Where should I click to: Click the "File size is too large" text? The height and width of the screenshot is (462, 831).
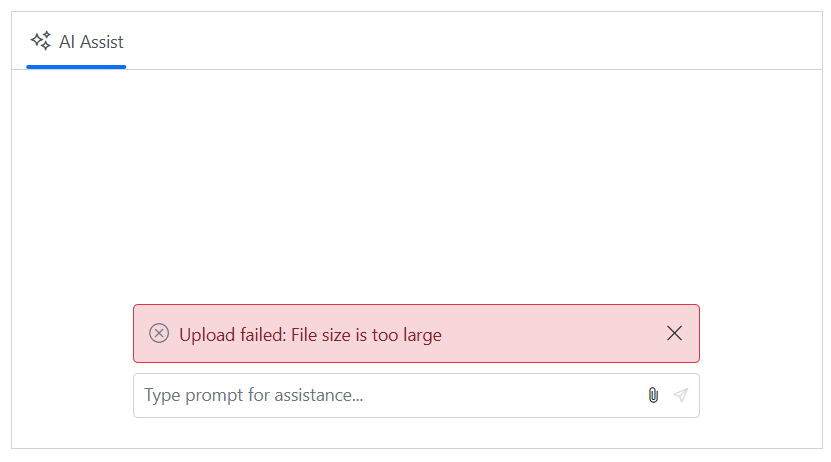pos(367,335)
